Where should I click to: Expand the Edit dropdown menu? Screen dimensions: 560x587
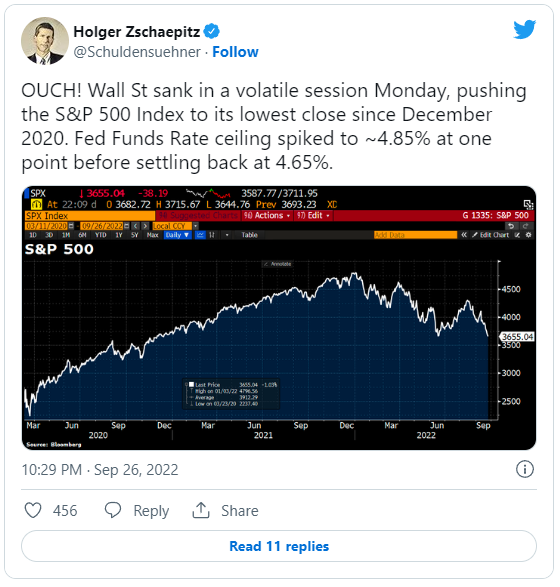coord(314,216)
